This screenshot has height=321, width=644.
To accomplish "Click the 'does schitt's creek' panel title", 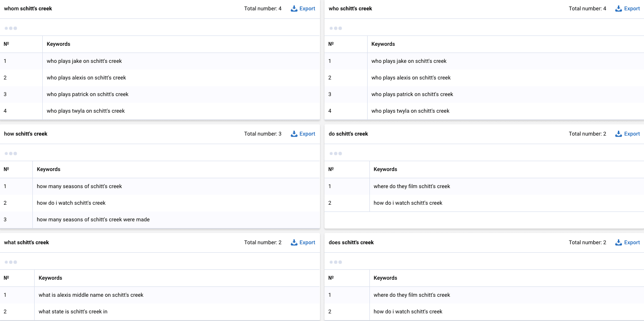I will point(351,242).
